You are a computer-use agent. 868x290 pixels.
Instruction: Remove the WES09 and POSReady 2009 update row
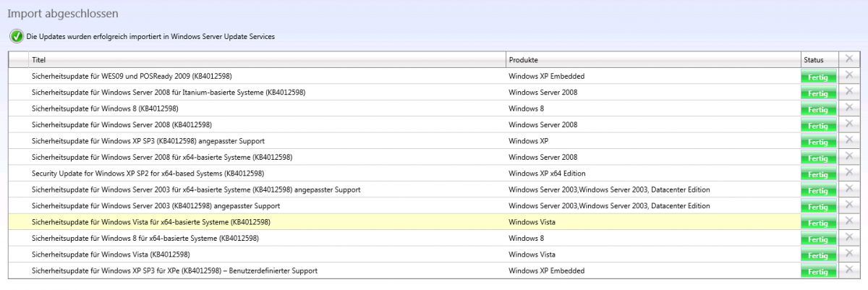849,75
